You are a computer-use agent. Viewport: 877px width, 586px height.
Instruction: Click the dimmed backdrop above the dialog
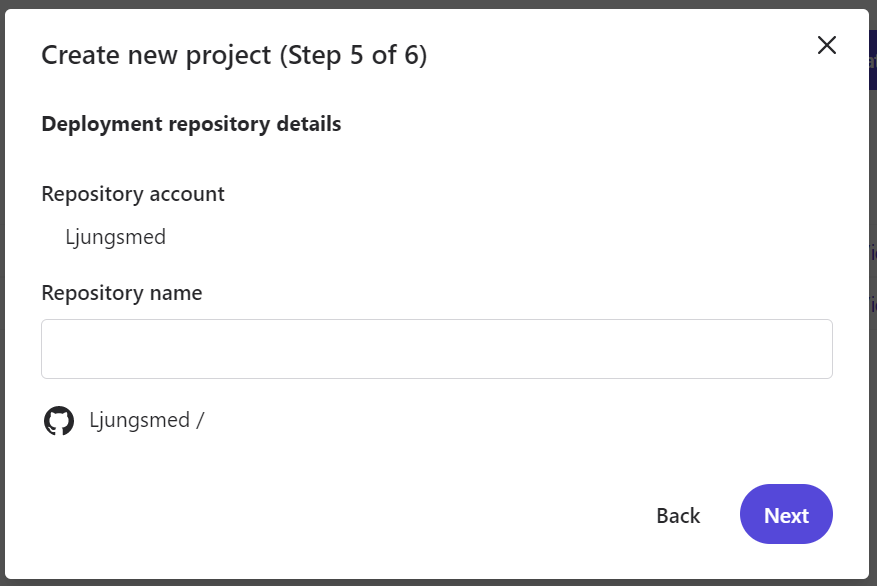point(438,4)
